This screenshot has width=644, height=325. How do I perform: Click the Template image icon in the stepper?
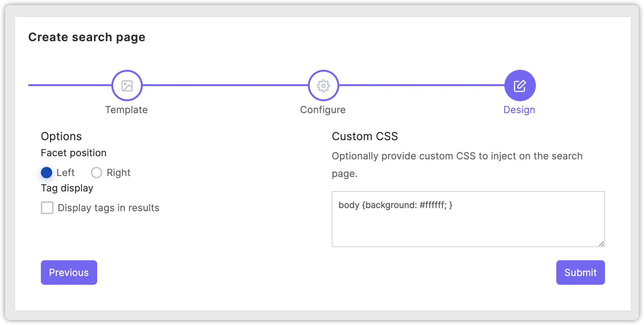coord(126,85)
